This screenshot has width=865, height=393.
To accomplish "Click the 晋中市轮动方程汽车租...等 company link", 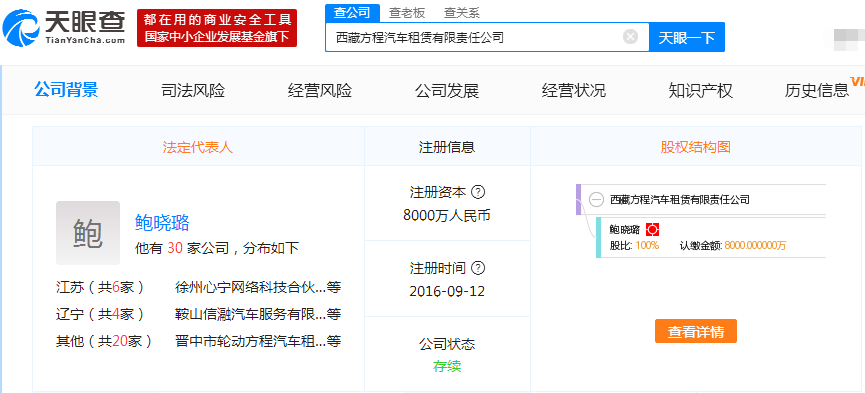I will 258,341.
